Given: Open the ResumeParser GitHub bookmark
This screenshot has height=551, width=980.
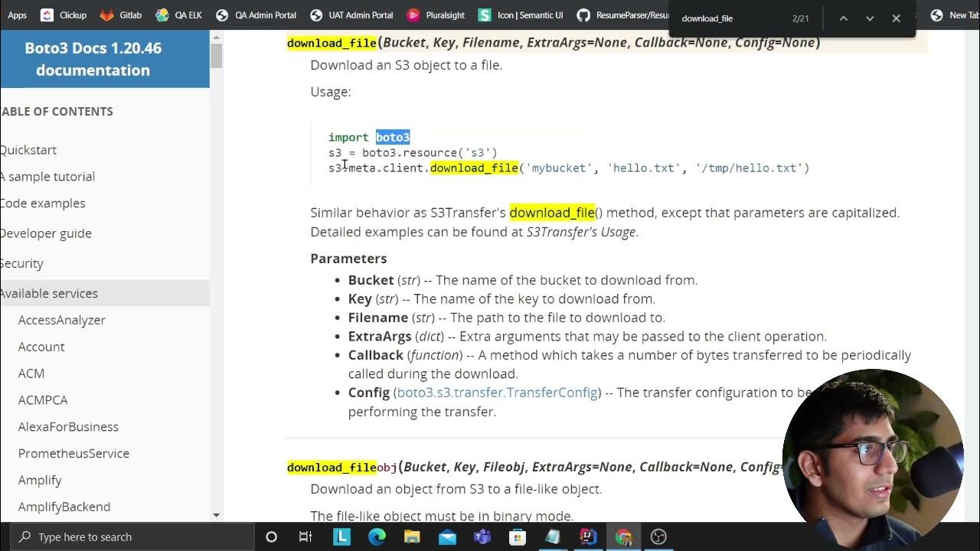Looking at the screenshot, I should coord(623,15).
